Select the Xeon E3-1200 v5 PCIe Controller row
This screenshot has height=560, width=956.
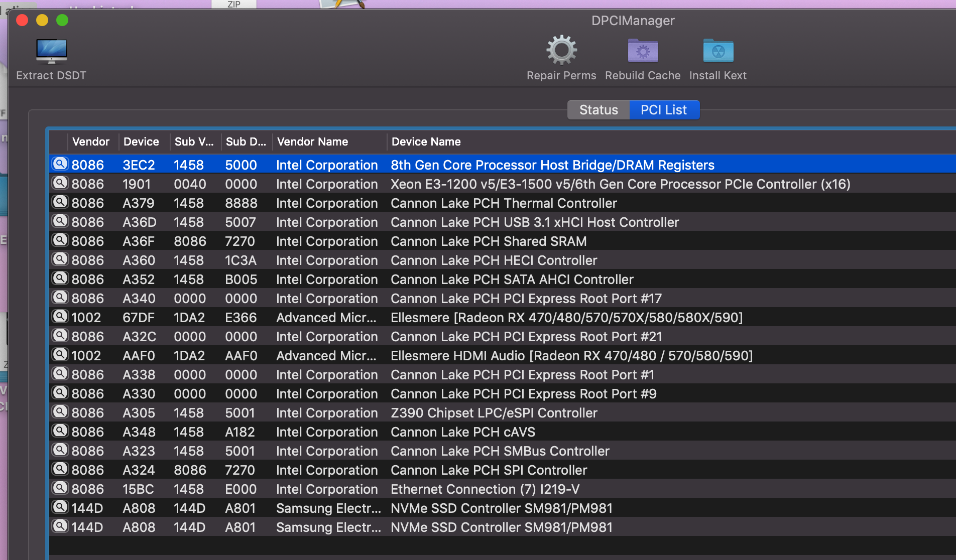[x=503, y=184]
